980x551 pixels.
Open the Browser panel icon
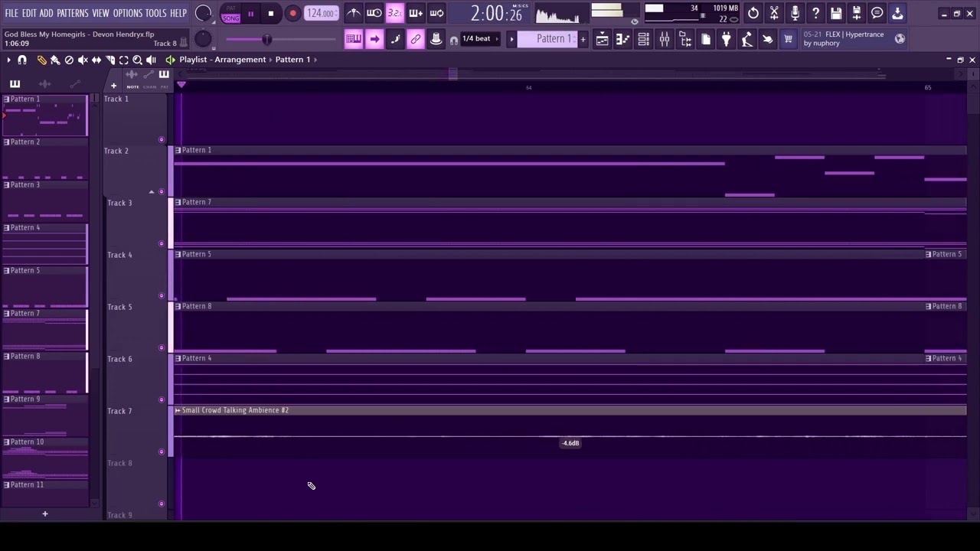[x=684, y=39]
